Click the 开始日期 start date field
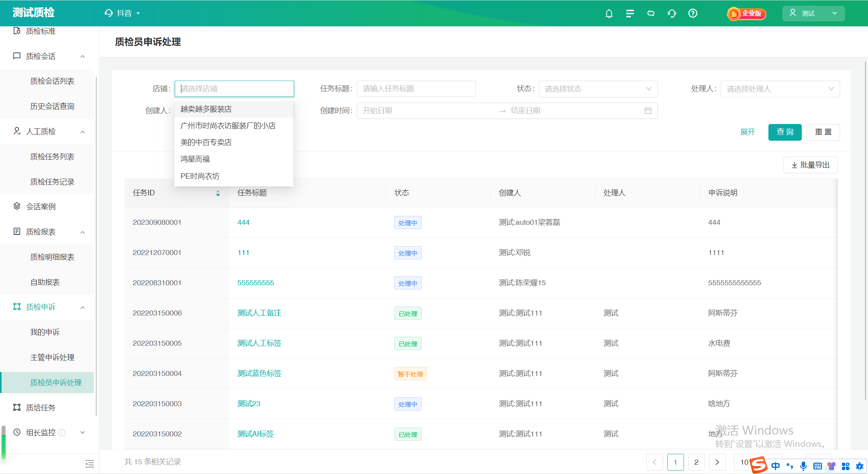The height and width of the screenshot is (474, 868). coord(427,111)
